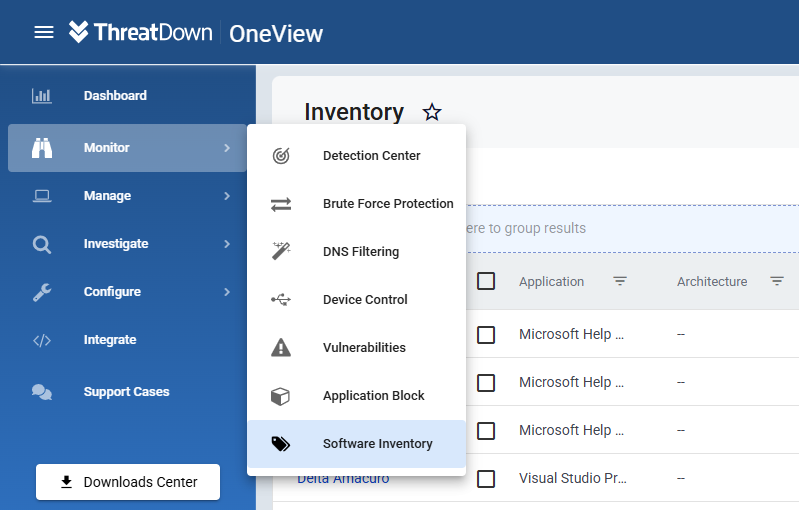
Task: Click the Support Cases chat bubbles icon
Action: click(42, 392)
